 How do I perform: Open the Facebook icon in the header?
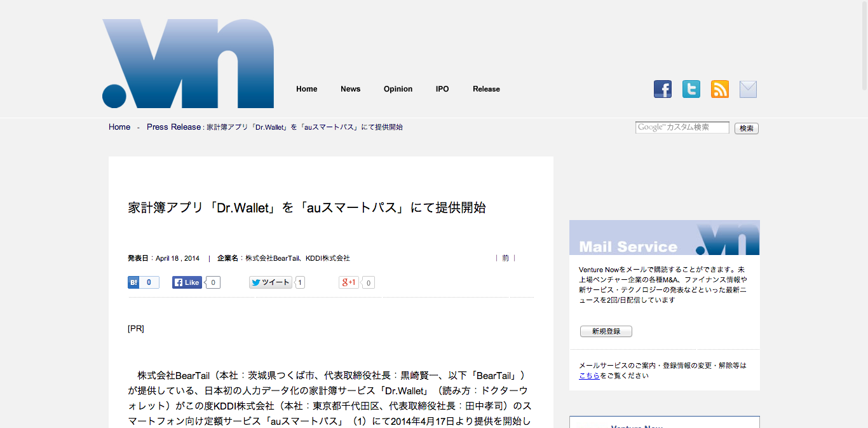click(x=663, y=89)
